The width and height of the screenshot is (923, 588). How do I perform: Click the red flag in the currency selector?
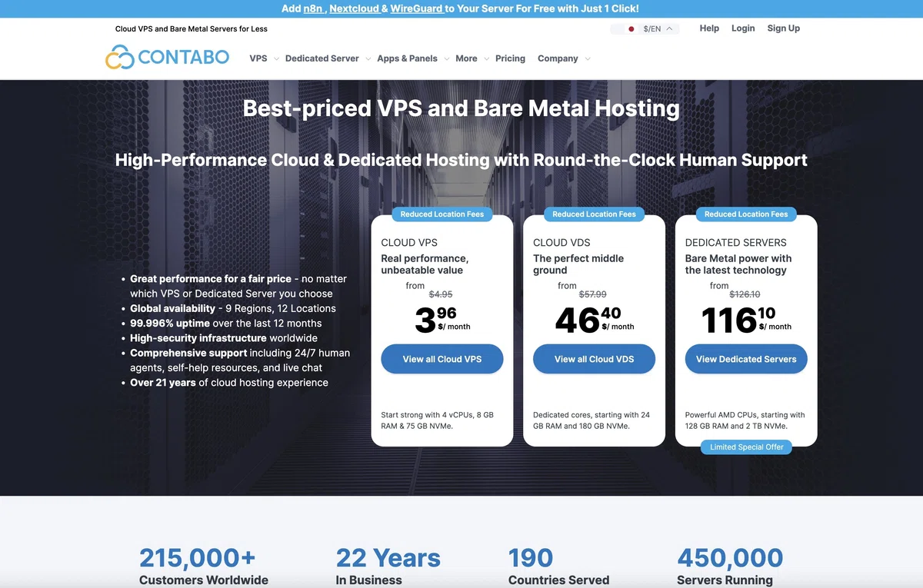[x=631, y=29]
